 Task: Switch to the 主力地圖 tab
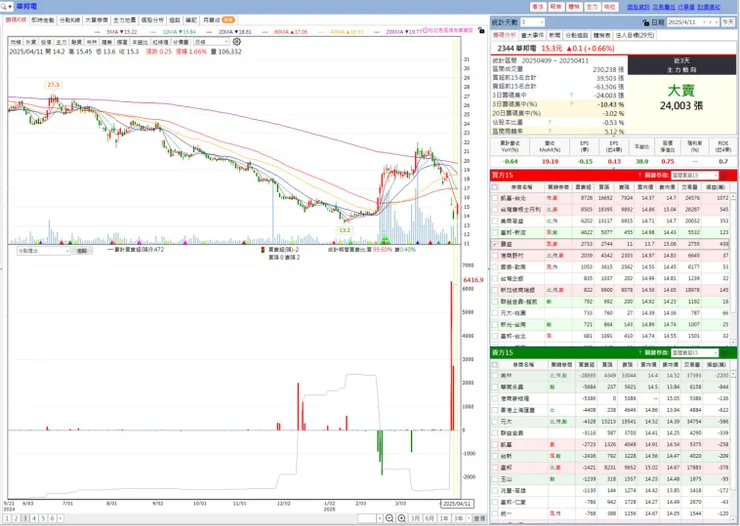point(125,20)
